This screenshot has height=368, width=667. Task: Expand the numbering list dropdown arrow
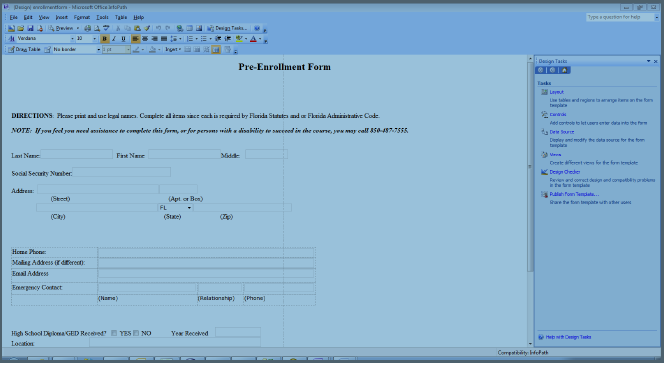[x=197, y=39]
